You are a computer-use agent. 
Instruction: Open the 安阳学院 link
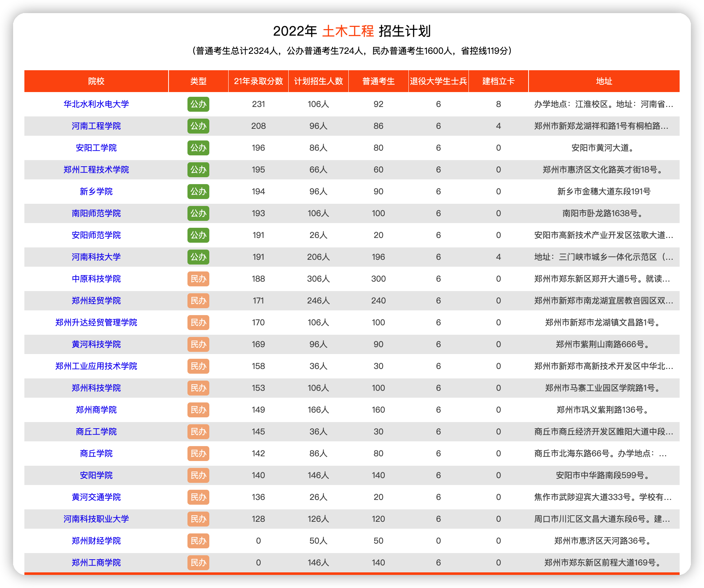[x=96, y=475]
